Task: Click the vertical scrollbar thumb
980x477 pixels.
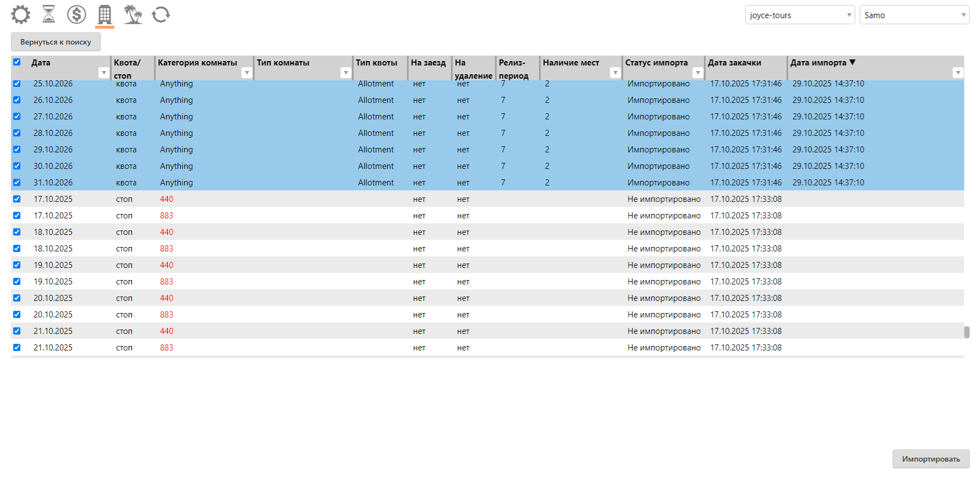Action: (x=966, y=332)
